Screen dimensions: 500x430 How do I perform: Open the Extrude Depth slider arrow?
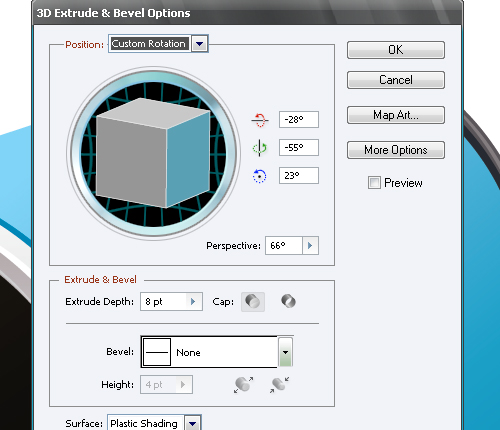193,302
